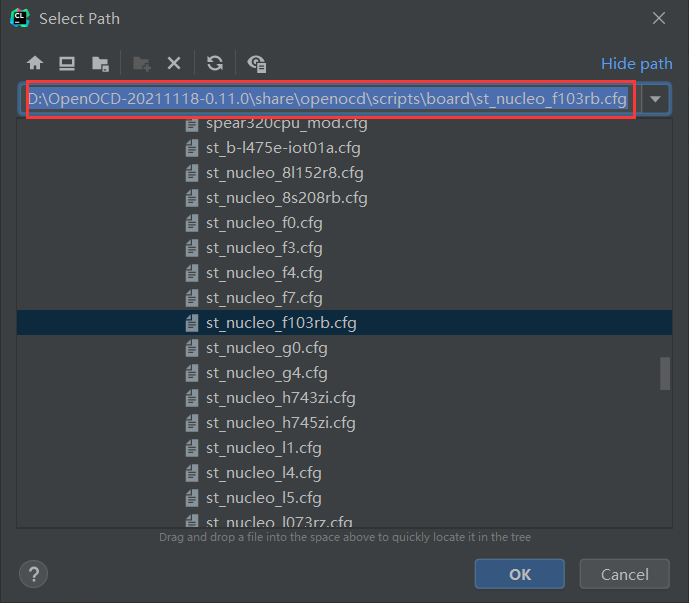Image resolution: width=689 pixels, height=603 pixels.
Task: Click the file icon beside st_nucleo_f0.cfg
Action: [192, 223]
